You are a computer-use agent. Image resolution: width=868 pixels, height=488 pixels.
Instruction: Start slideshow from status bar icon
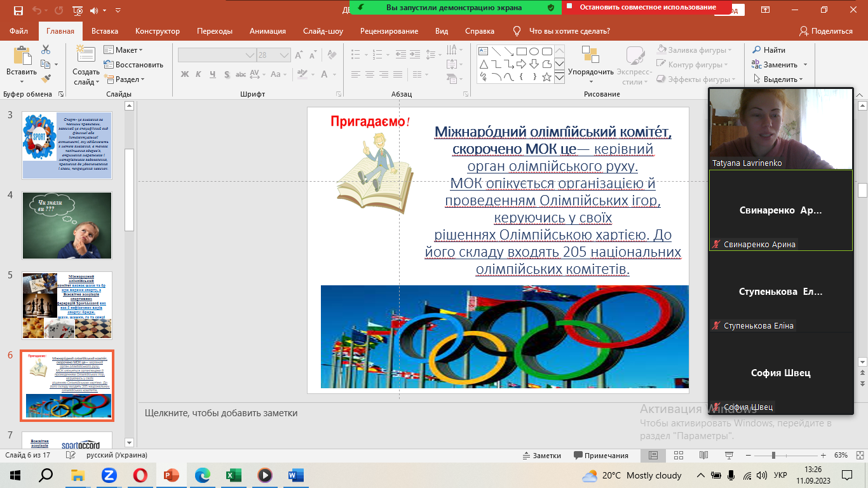[x=728, y=456]
